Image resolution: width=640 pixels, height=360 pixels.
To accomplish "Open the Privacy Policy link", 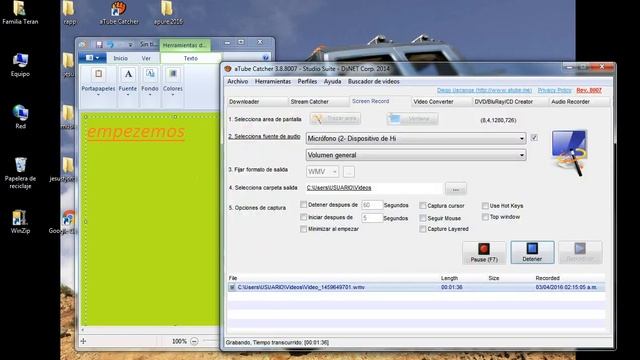I will coord(554,90).
